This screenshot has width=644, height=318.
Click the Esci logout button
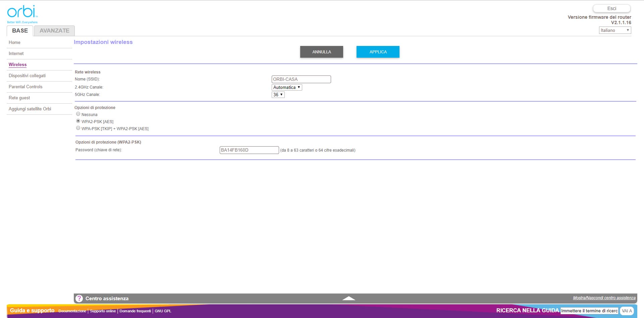(611, 8)
